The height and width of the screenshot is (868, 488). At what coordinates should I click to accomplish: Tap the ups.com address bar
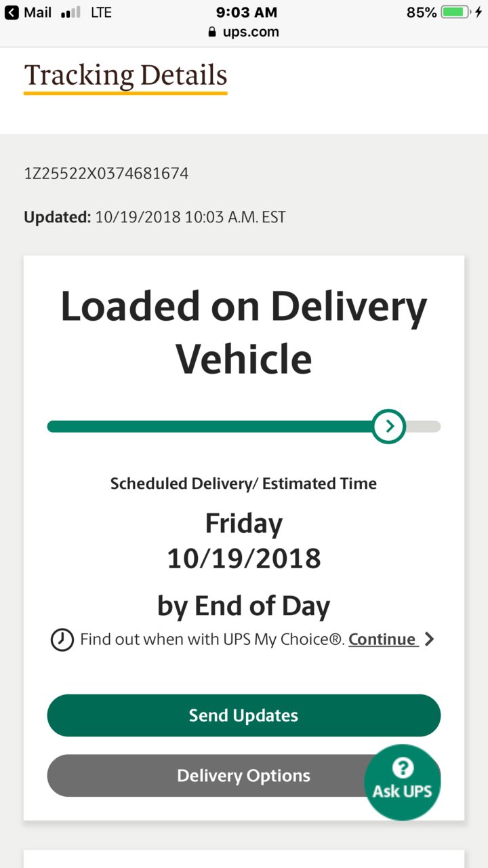pos(244,32)
